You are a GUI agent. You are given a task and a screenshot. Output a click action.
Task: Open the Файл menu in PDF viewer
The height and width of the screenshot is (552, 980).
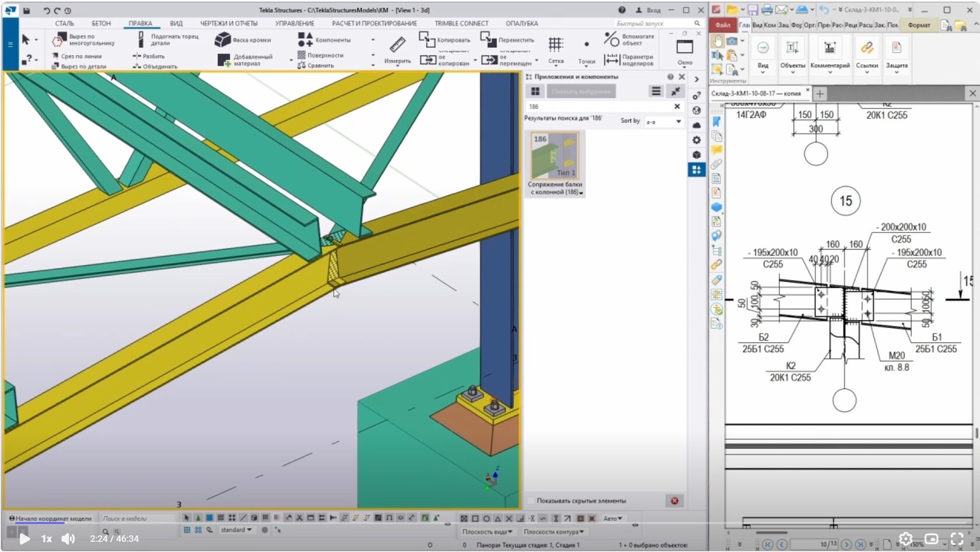(x=723, y=25)
